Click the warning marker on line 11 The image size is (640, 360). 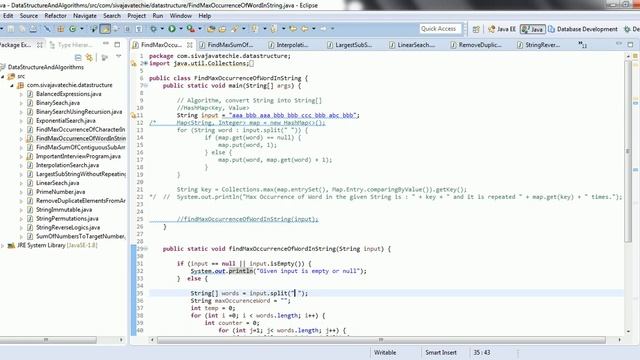pos(133,116)
